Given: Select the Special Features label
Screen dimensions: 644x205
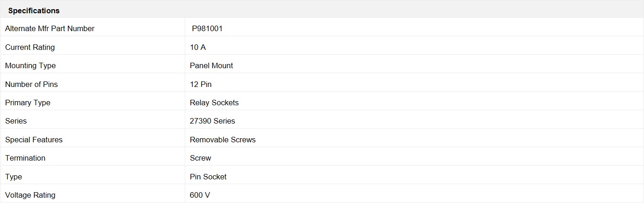Looking at the screenshot, I should coord(34,140).
